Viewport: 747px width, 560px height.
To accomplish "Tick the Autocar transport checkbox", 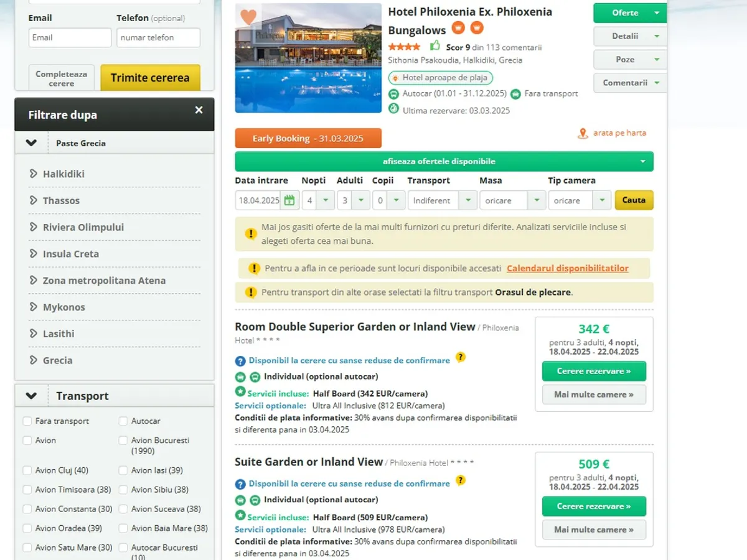I will click(123, 421).
